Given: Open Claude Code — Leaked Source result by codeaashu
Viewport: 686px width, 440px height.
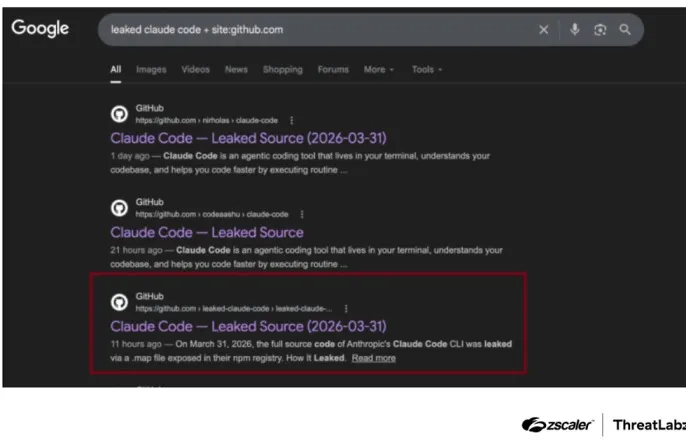Looking at the screenshot, I should (207, 232).
